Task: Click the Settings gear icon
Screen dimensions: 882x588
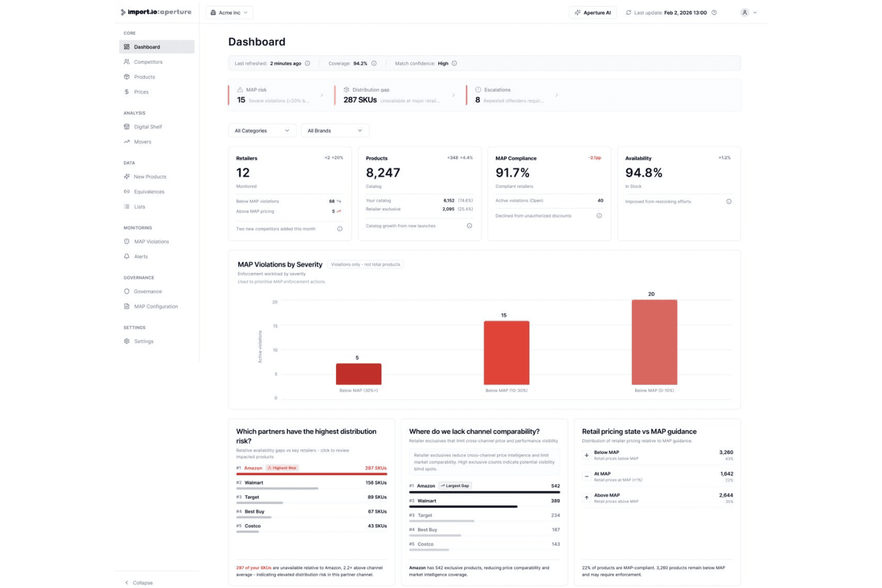Action: coord(126,341)
